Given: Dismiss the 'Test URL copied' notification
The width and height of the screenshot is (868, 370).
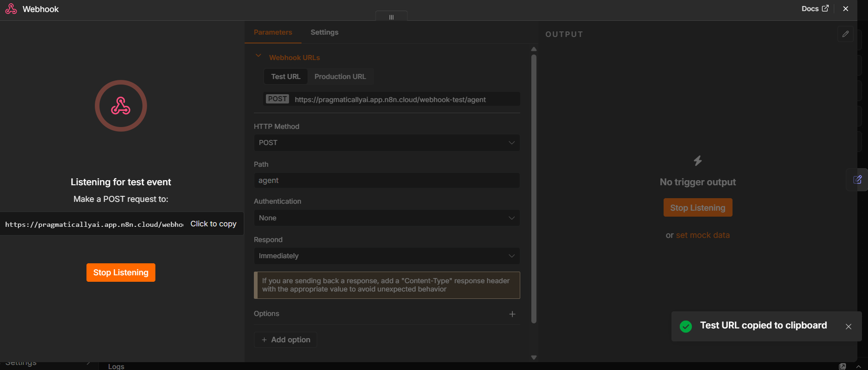Looking at the screenshot, I should 849,327.
